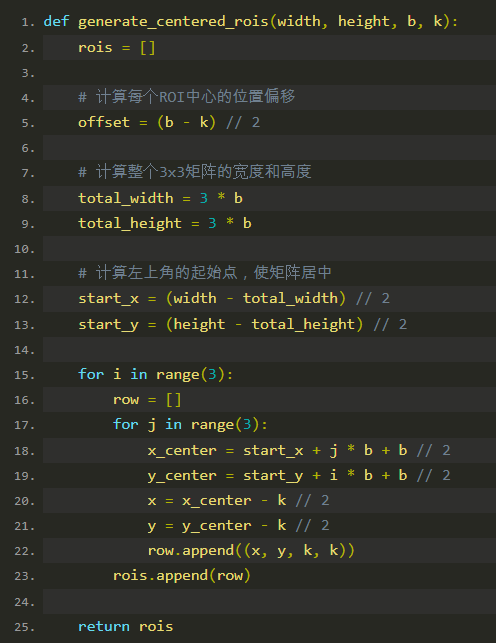The height and width of the screenshot is (643, 496).
Task: Click the 3x3 matrix comment line
Action: (x=195, y=172)
